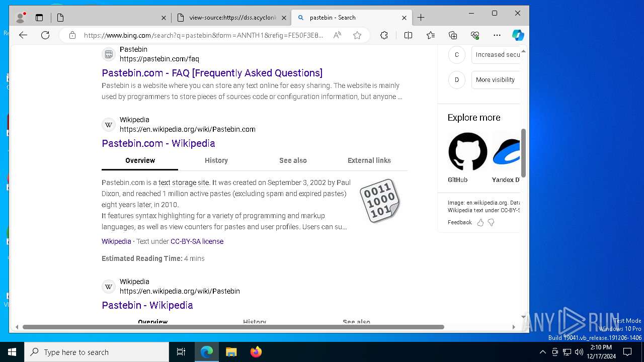This screenshot has height=362, width=644.
Task: Click the vertical scrollbar thumb on right panel
Action: [523, 153]
